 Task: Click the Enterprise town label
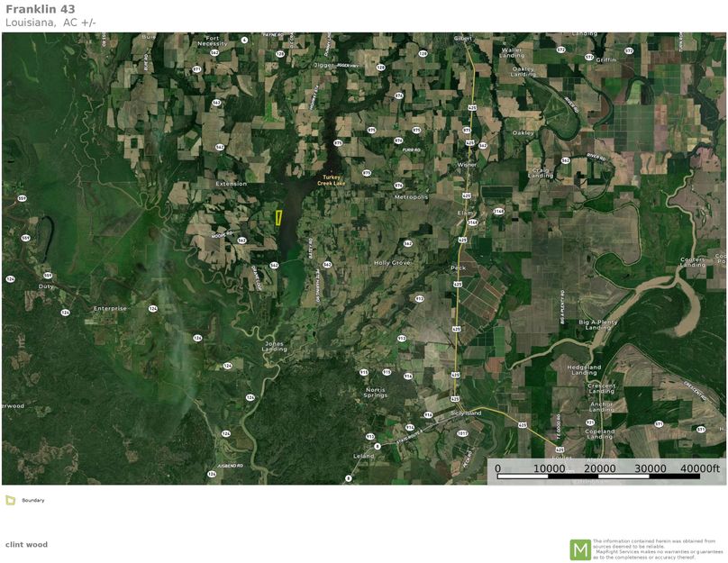pos(112,308)
